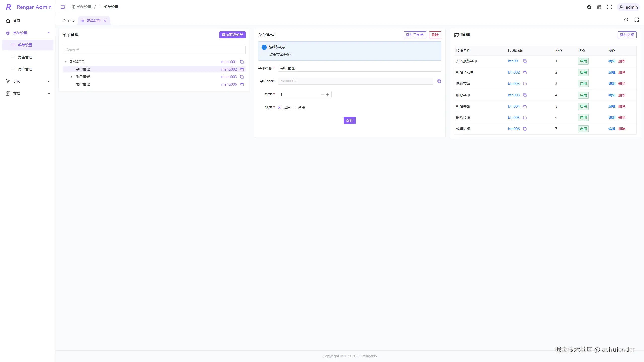Copy btn001 code with the copy icon
644x362 pixels.
click(525, 61)
